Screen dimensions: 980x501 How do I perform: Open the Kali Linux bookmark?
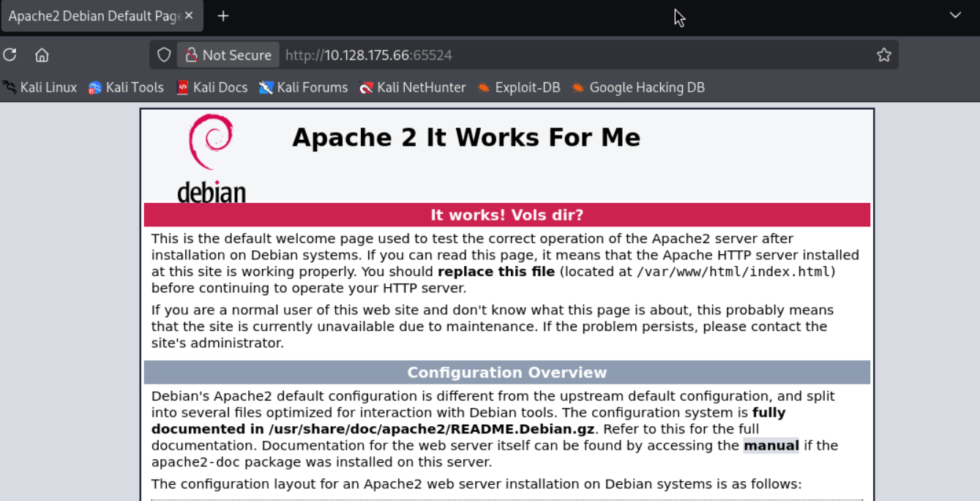40,87
